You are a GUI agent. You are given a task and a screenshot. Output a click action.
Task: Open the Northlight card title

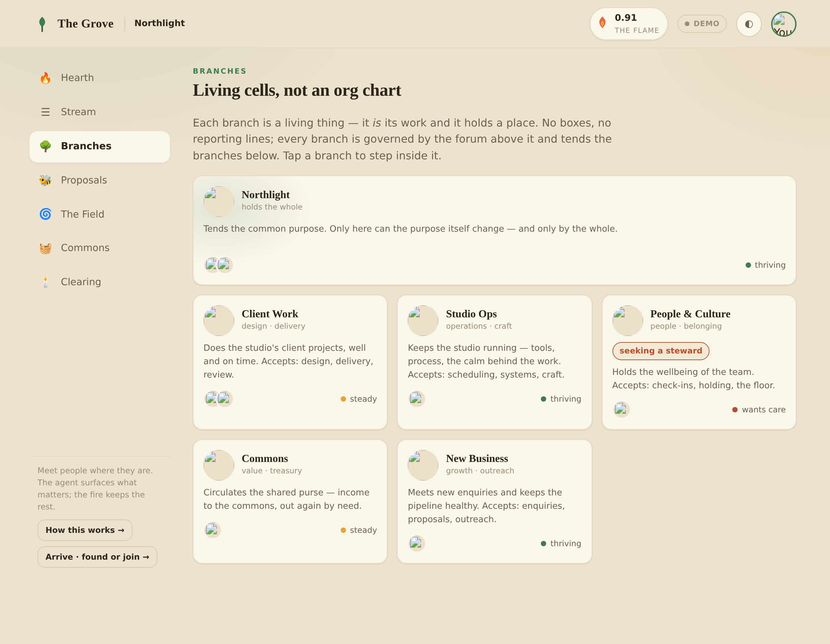coord(266,195)
